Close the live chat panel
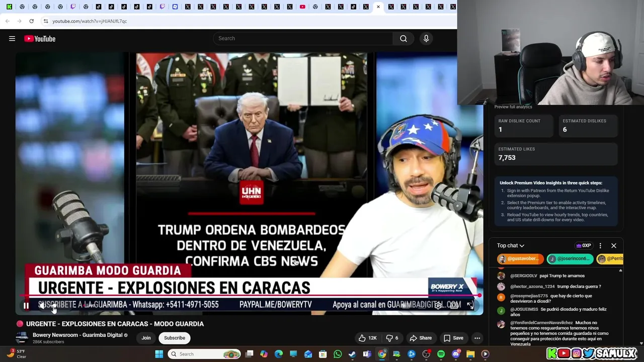644x362 pixels. [x=614, y=246]
